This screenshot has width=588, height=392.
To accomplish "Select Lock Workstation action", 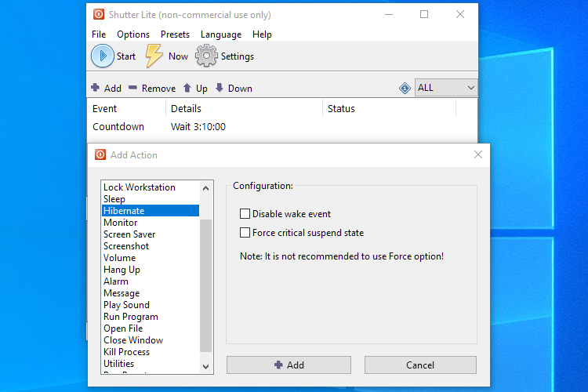I will [151, 187].
